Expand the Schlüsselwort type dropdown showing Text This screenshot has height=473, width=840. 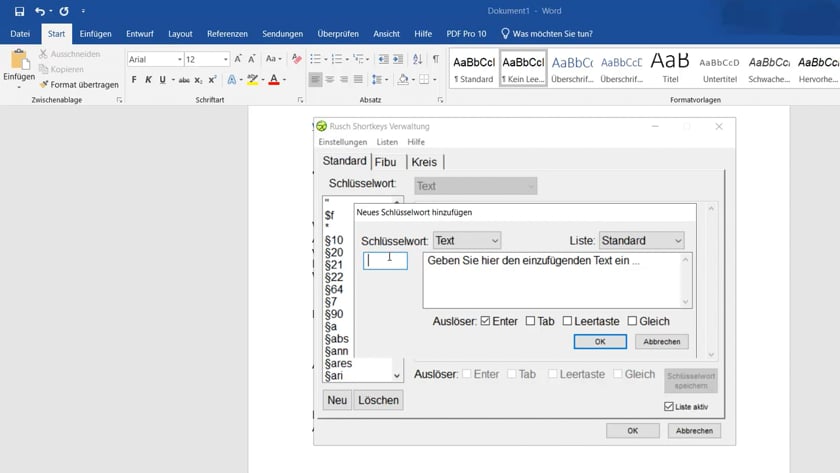click(x=466, y=241)
